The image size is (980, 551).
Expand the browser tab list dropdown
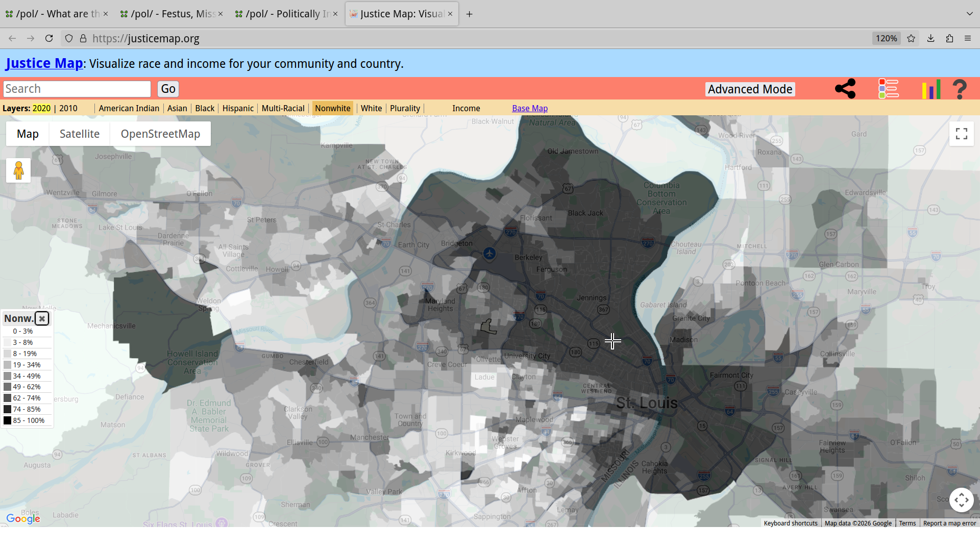(x=969, y=14)
